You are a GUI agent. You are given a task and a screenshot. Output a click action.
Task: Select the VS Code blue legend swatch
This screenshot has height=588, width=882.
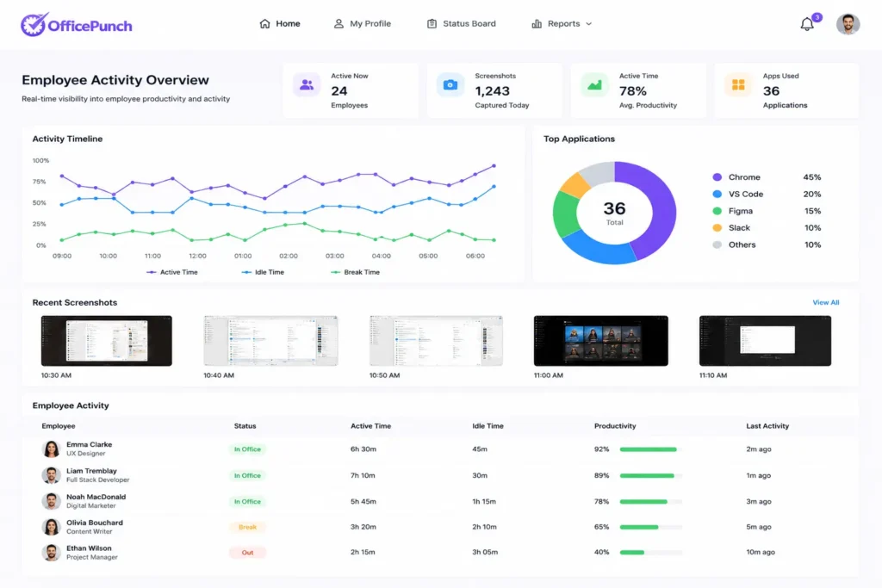pos(717,194)
